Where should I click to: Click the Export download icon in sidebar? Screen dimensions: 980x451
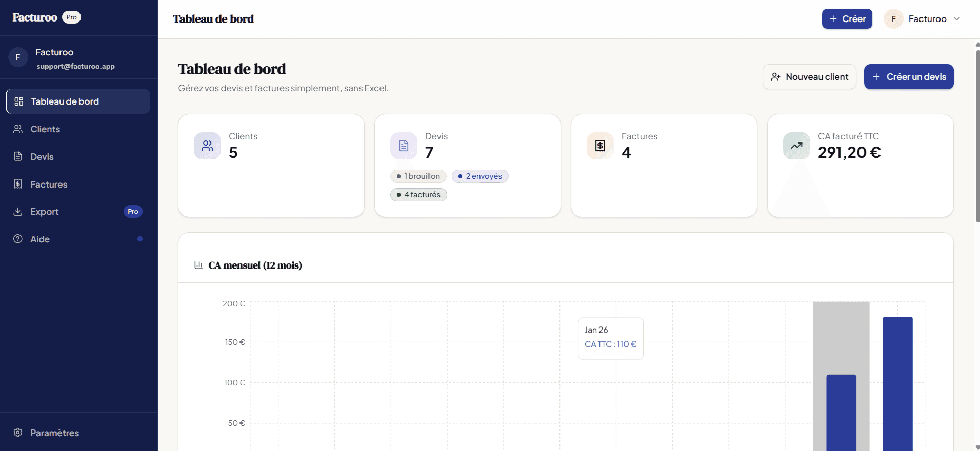click(x=18, y=212)
